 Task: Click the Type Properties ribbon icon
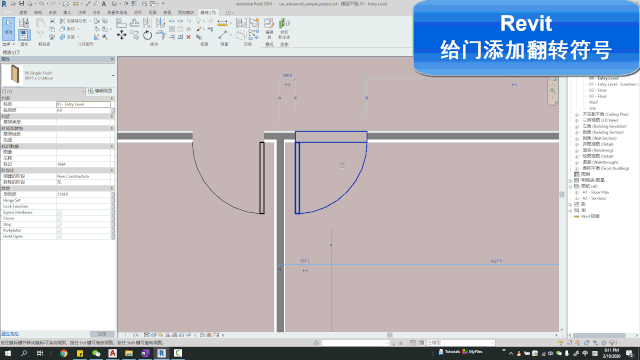[24, 23]
